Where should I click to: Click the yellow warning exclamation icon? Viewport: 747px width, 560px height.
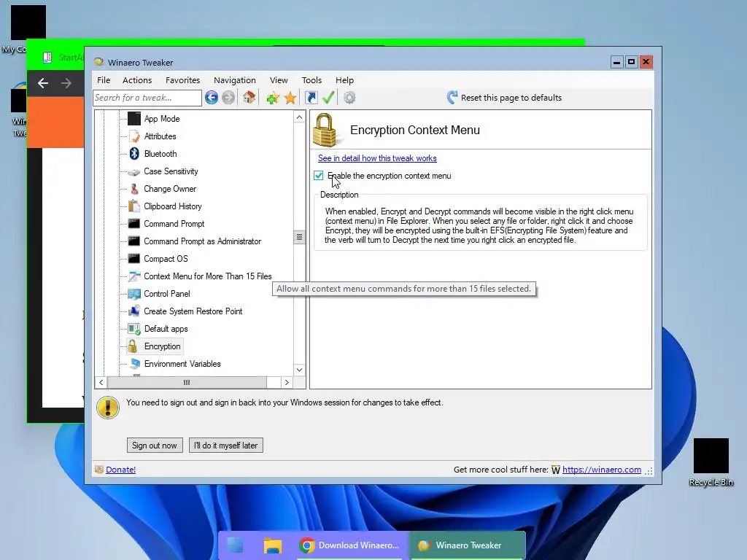pyautogui.click(x=108, y=408)
